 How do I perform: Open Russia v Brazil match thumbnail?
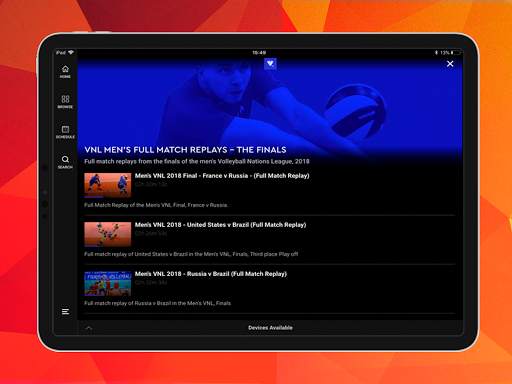pyautogui.click(x=108, y=283)
